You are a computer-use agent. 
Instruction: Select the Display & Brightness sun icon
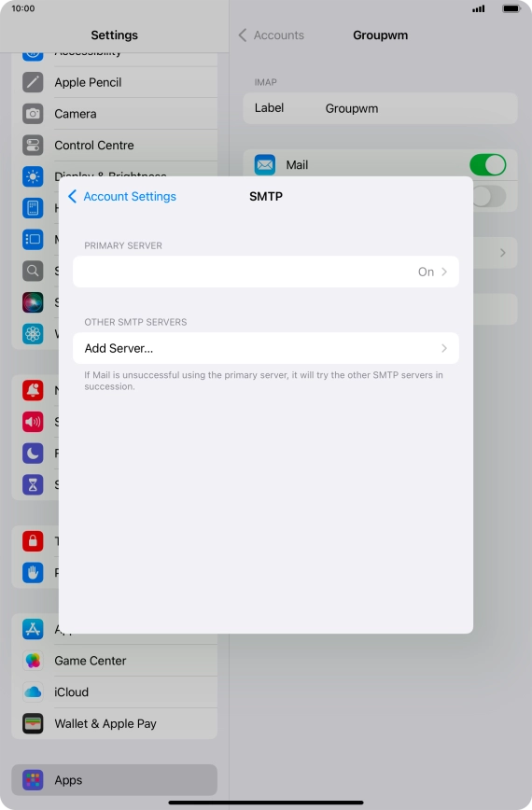33,176
